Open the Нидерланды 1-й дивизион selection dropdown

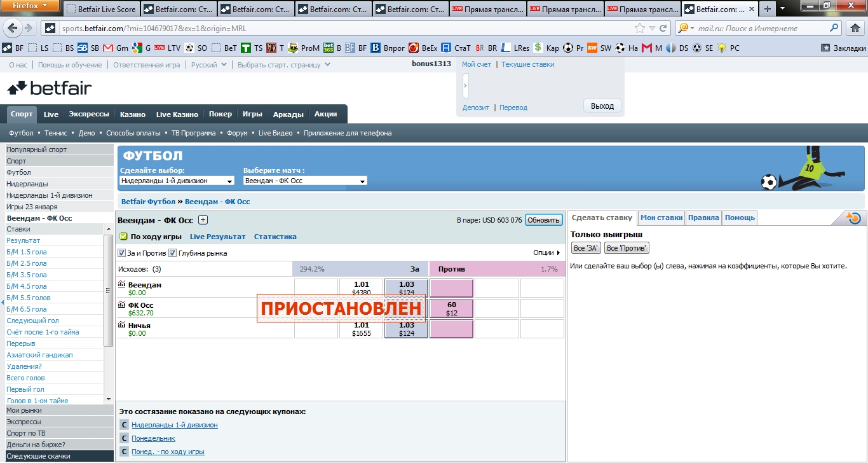(x=177, y=181)
